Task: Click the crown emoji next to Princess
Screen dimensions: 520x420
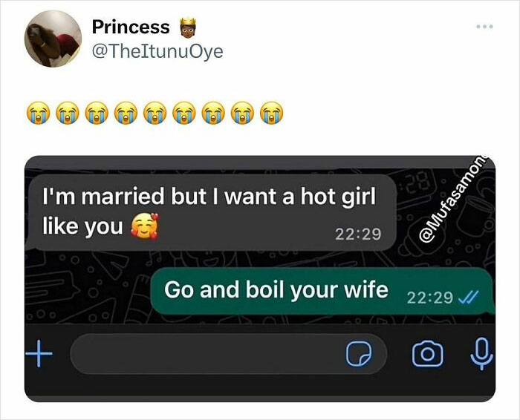Action: [188, 27]
